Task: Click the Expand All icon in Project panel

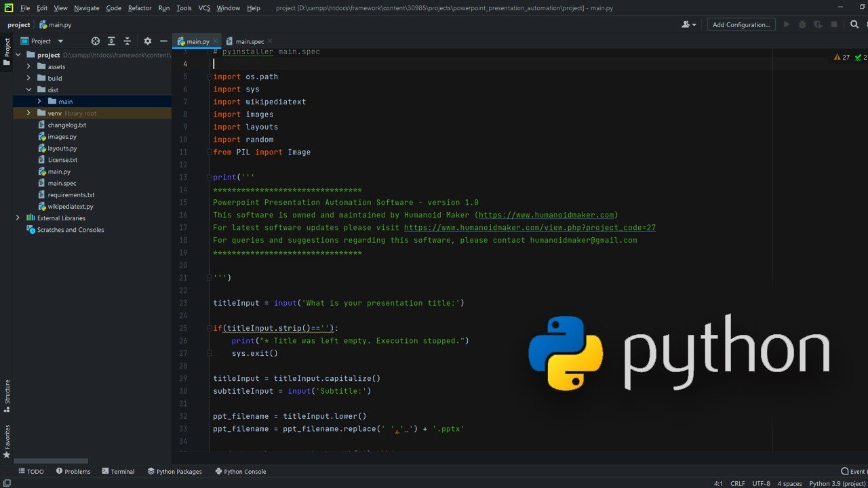Action: [x=111, y=41]
